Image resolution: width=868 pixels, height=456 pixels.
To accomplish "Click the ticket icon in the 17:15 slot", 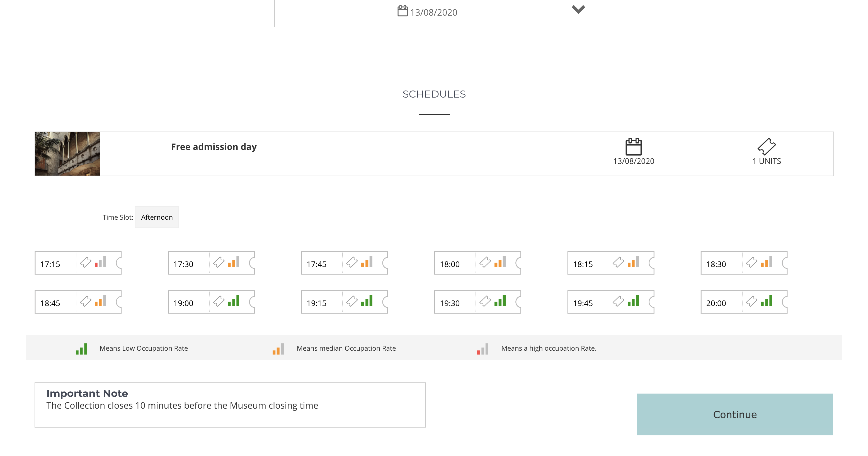I will click(86, 262).
